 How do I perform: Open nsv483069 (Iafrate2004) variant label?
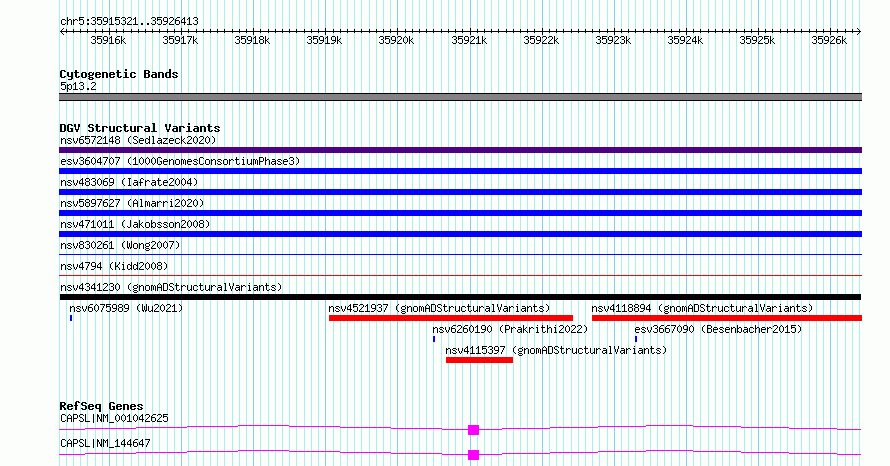point(129,182)
